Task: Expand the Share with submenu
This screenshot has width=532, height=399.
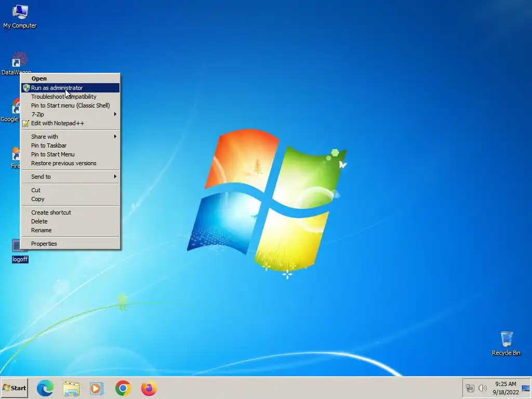Action: click(x=71, y=137)
